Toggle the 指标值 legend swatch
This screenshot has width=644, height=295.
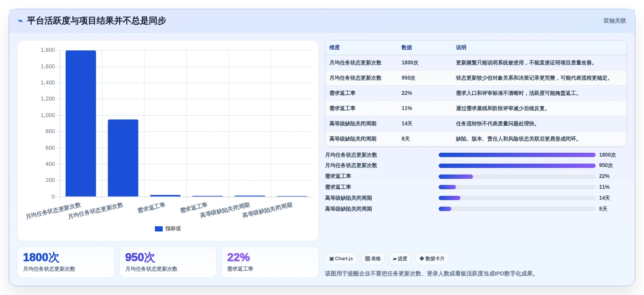(159, 229)
